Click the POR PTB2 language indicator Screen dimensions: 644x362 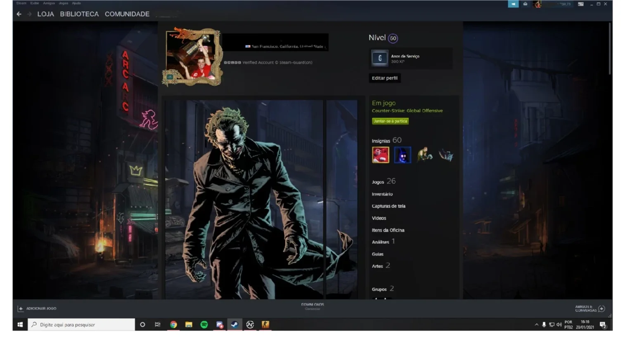(568, 324)
